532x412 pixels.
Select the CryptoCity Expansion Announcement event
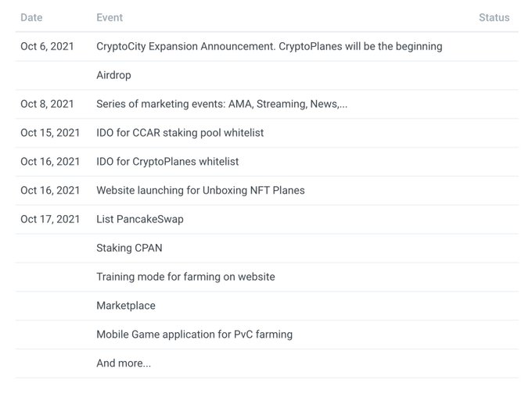click(x=269, y=46)
